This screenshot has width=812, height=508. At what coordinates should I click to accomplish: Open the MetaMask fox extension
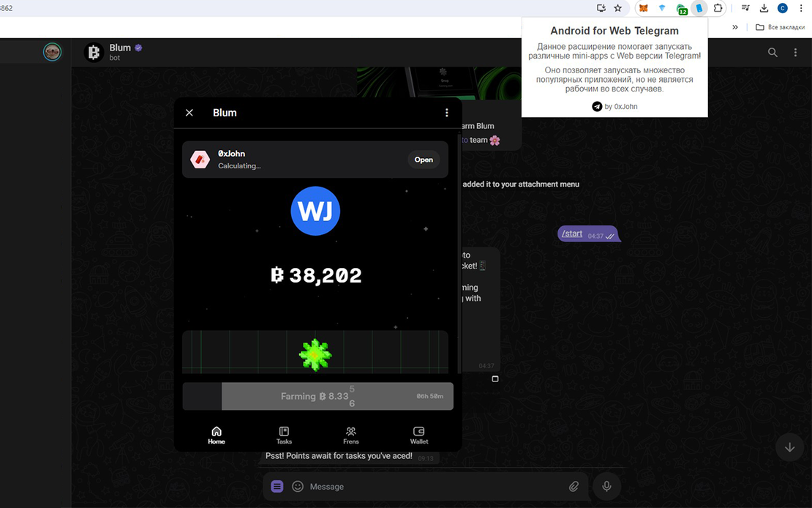click(x=643, y=8)
